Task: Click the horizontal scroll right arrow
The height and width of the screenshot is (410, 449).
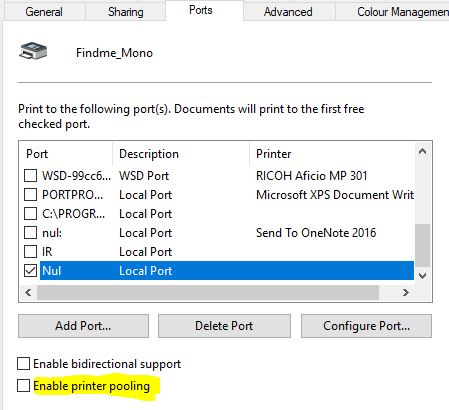Action: [406, 292]
